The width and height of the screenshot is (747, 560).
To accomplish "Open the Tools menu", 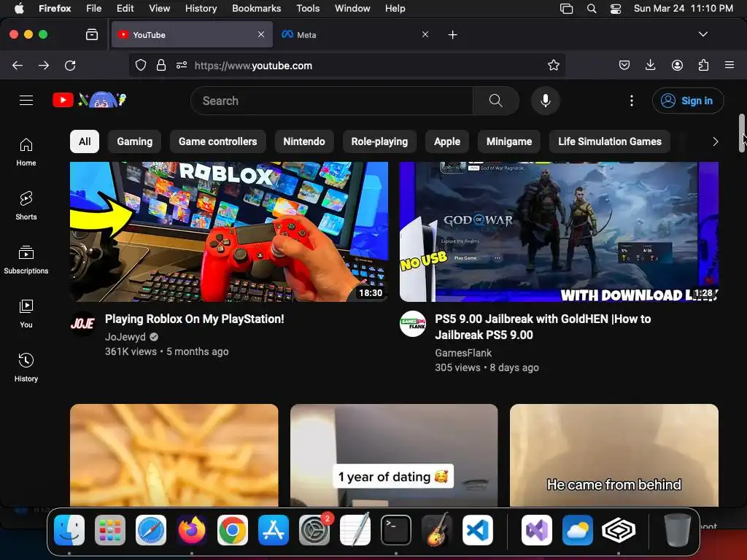I will [x=308, y=8].
